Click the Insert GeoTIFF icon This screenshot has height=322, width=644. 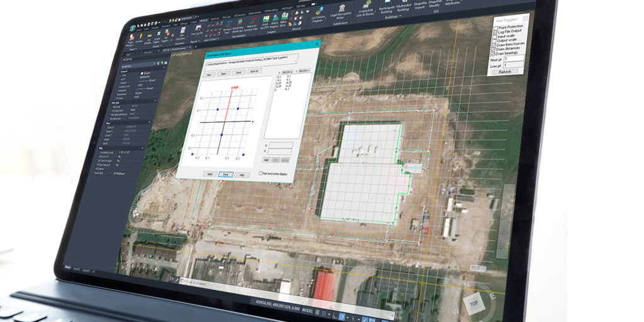(x=265, y=22)
